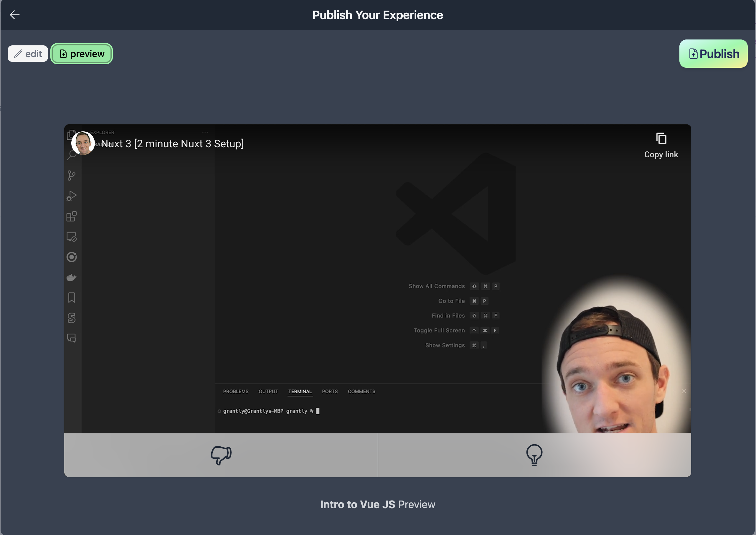
Task: Click Copy link button in video
Action: tap(661, 145)
